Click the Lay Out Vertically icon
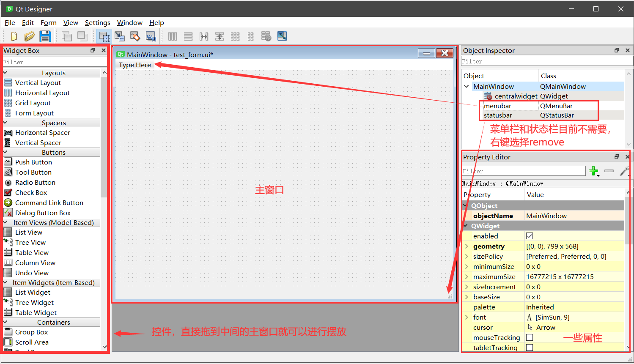This screenshot has width=634, height=364. pyautogui.click(x=188, y=36)
